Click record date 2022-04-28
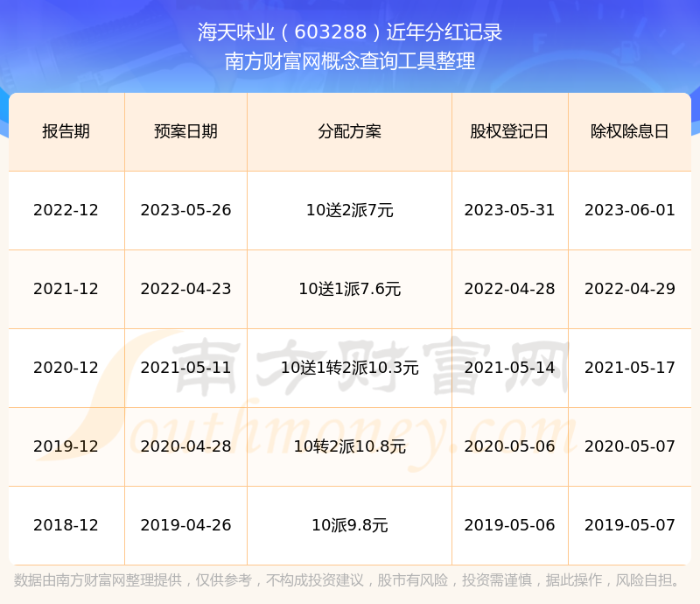The height and width of the screenshot is (604, 700). click(x=509, y=289)
